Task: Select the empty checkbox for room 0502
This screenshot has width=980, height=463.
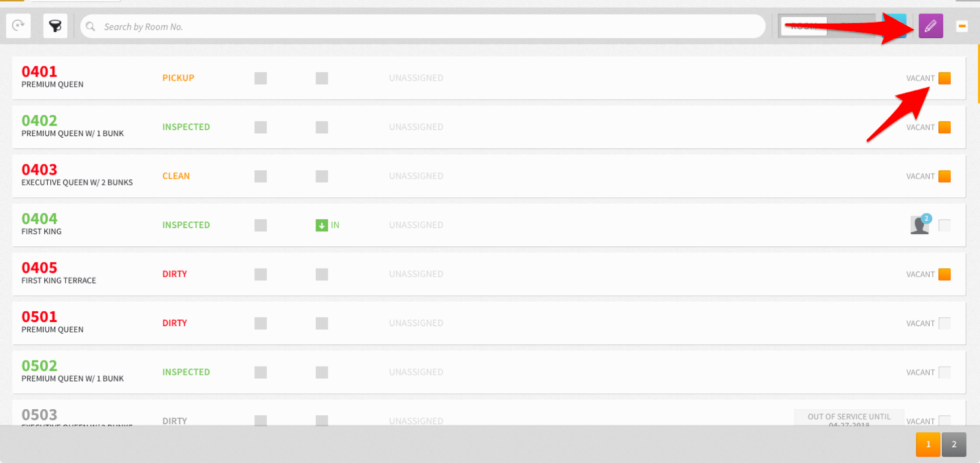Action: tap(945, 372)
